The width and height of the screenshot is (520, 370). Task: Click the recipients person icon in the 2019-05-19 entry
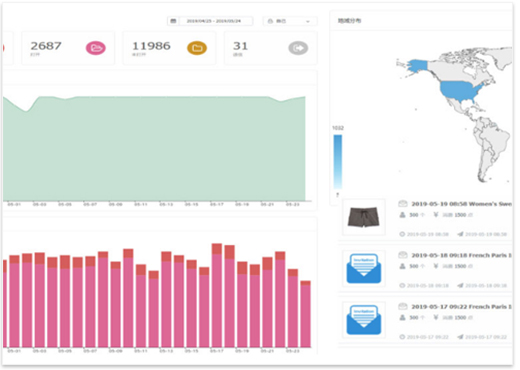(x=402, y=215)
